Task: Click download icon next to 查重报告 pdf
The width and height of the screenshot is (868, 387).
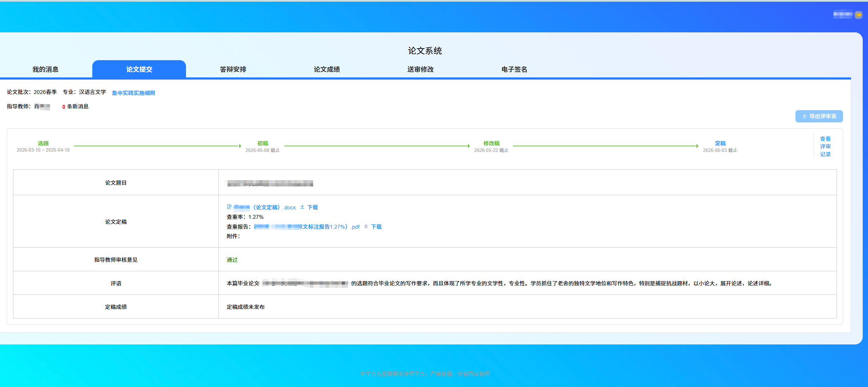Action: tap(366, 226)
